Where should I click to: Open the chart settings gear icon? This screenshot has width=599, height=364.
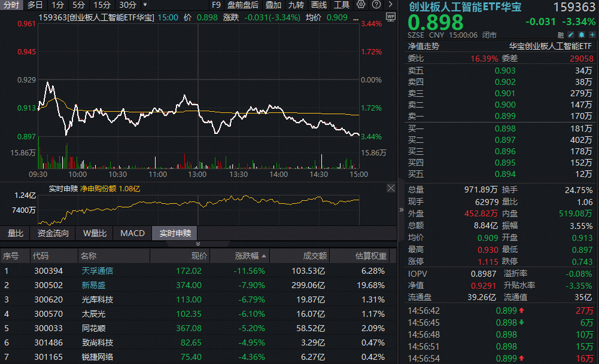(x=361, y=5)
